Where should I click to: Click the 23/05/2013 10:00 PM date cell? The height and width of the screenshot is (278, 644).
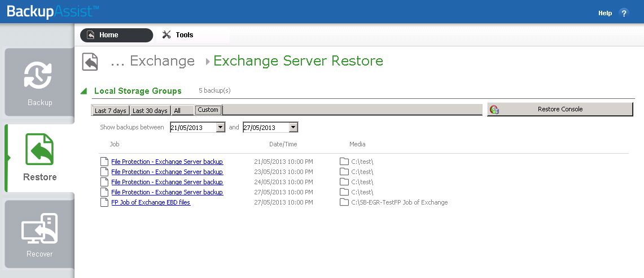(x=283, y=172)
